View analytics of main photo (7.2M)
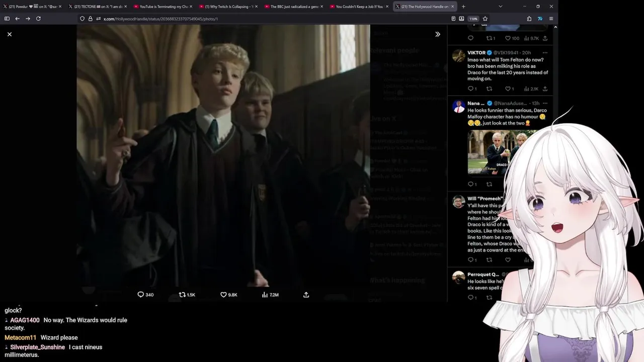 tap(270, 295)
